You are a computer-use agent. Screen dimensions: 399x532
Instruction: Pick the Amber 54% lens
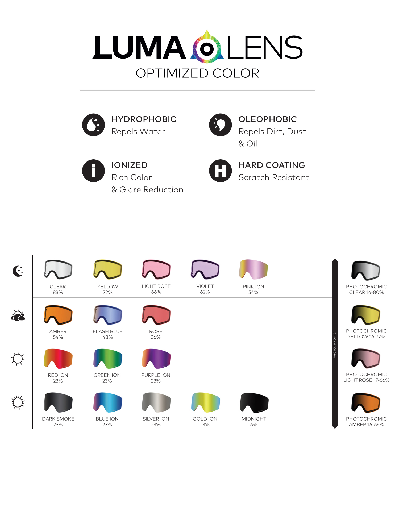pyautogui.click(x=58, y=315)
